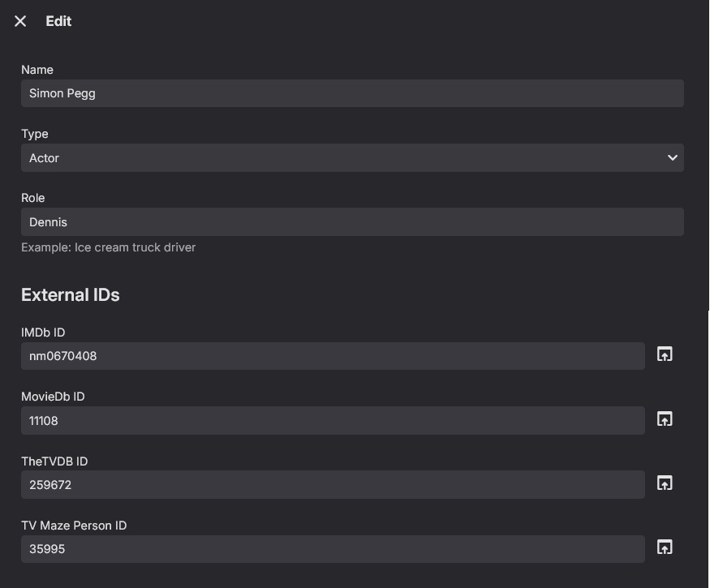Click the Edit title text
Screen dimensions: 710x588
pyautogui.click(x=58, y=21)
